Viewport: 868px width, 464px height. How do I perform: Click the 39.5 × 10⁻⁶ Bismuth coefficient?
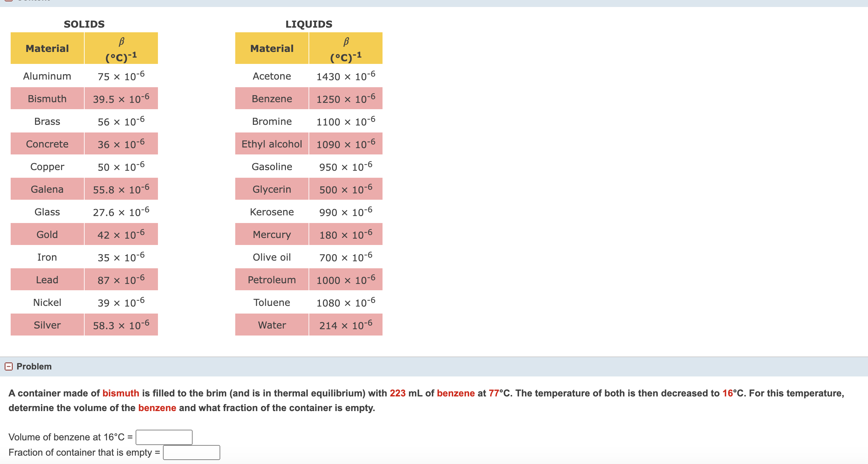[121, 99]
